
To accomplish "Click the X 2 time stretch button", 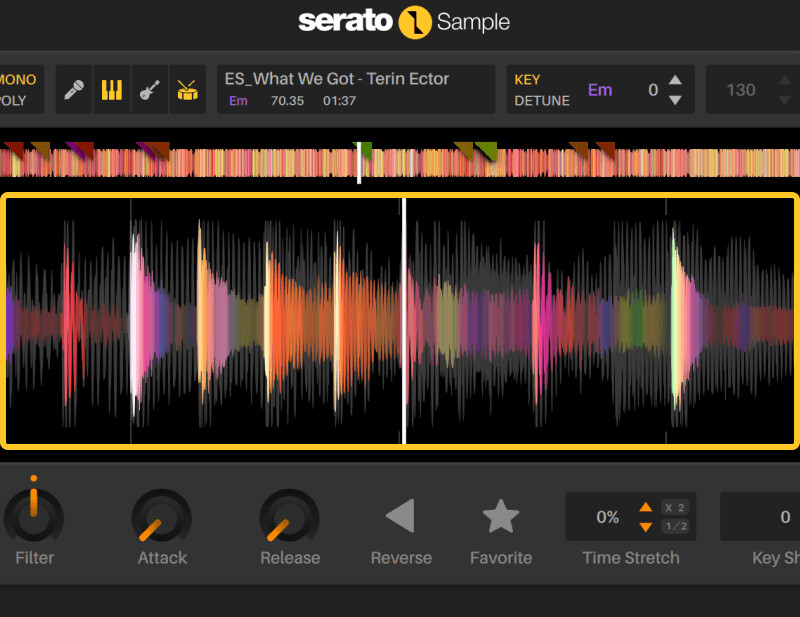I will tap(675, 508).
